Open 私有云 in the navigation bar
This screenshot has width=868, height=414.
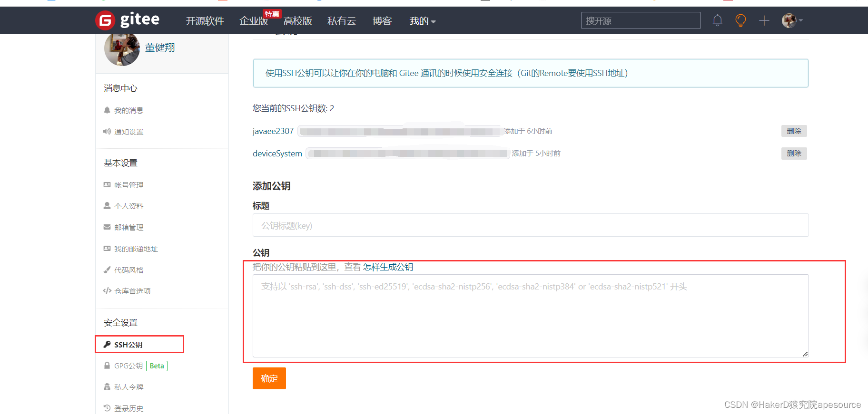click(342, 21)
